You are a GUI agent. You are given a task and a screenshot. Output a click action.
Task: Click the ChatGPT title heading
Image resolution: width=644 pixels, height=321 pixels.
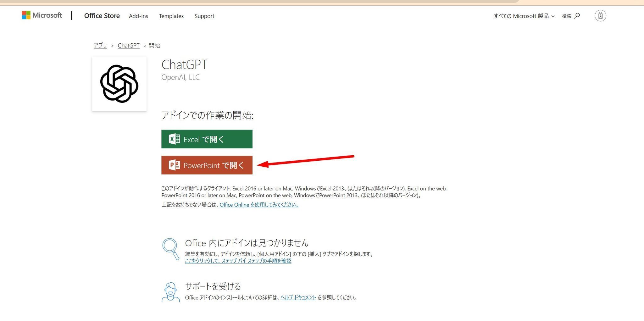click(x=184, y=64)
